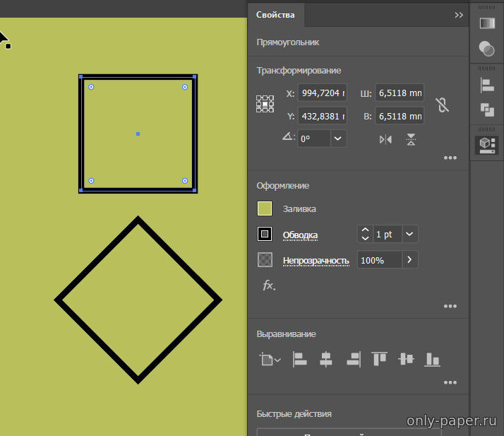The width and height of the screenshot is (504, 436).
Task: Open the Pathfinder panel from the dock
Action: tap(487, 110)
